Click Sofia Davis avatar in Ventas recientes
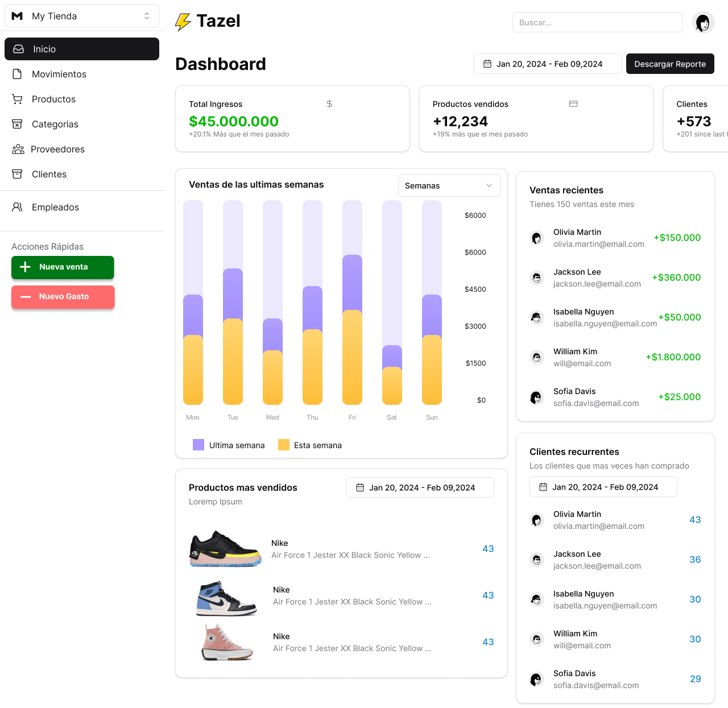This screenshot has height=708, width=728. 537,397
